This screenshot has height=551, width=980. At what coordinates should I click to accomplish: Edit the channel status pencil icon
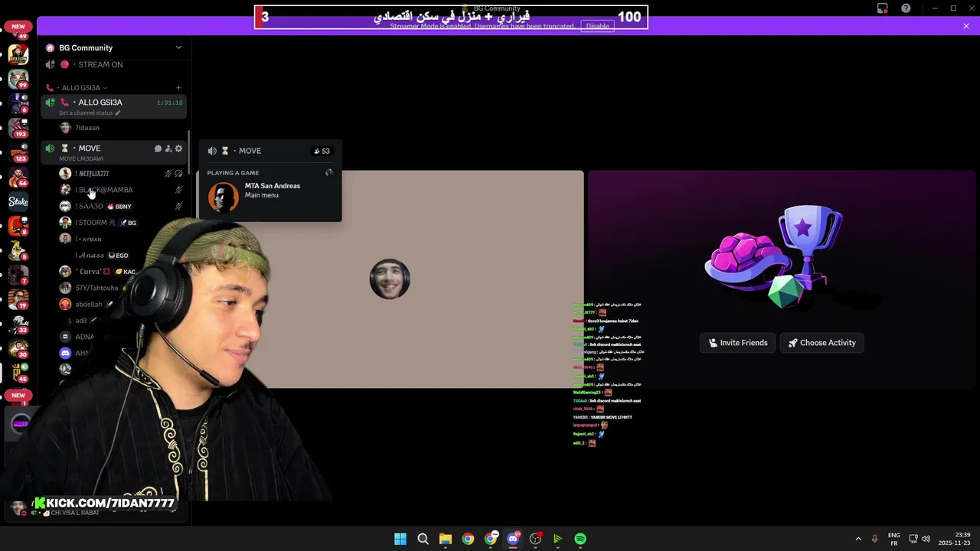[x=118, y=113]
